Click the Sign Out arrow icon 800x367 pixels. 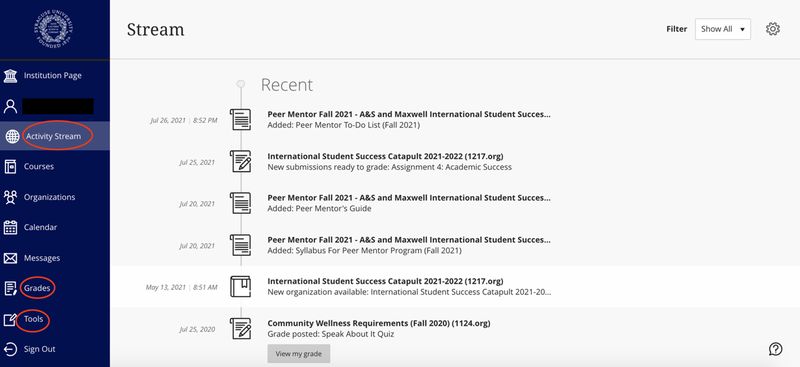pos(10,350)
